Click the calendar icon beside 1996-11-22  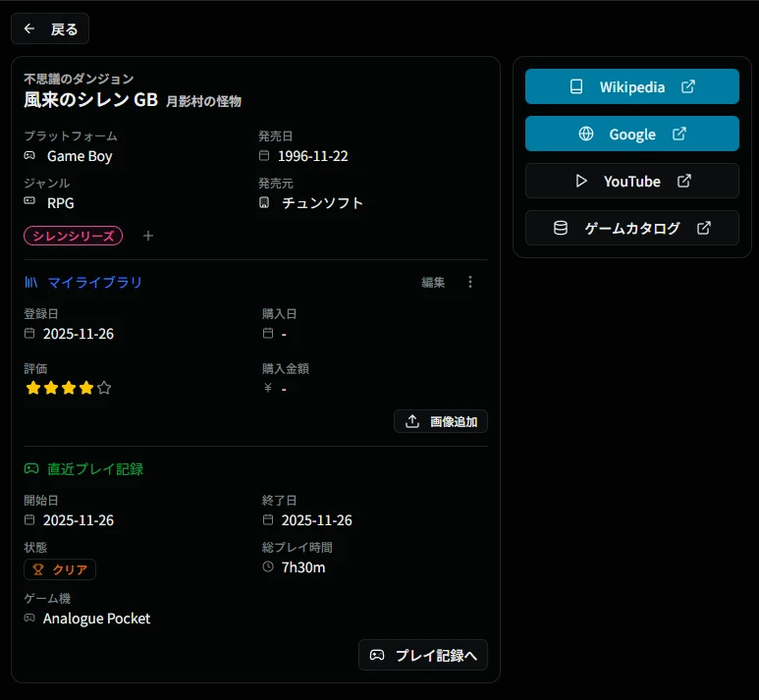click(264, 155)
